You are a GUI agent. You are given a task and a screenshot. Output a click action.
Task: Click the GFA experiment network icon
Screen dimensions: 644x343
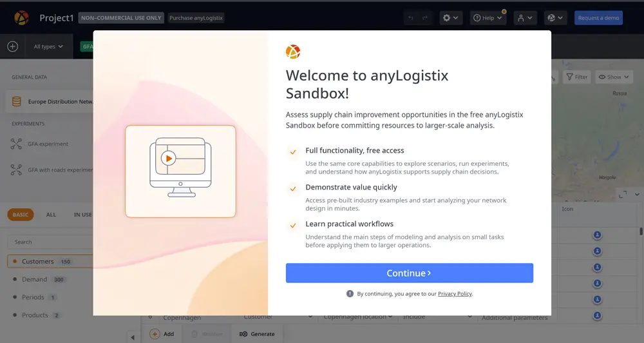pos(16,144)
